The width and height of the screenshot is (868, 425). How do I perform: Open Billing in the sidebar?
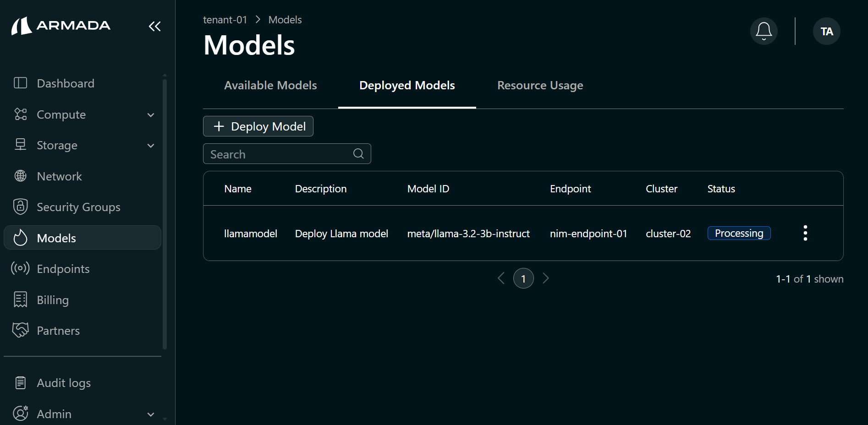point(82,300)
